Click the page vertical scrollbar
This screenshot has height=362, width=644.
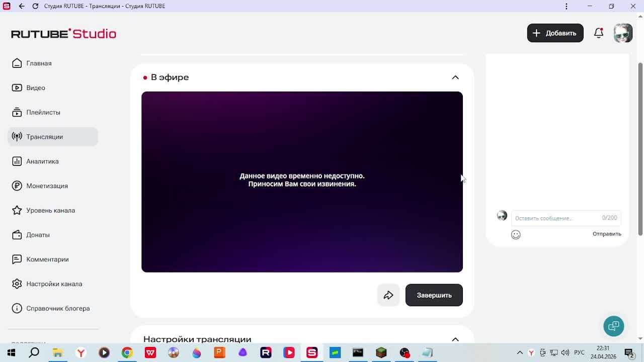tap(640, 149)
